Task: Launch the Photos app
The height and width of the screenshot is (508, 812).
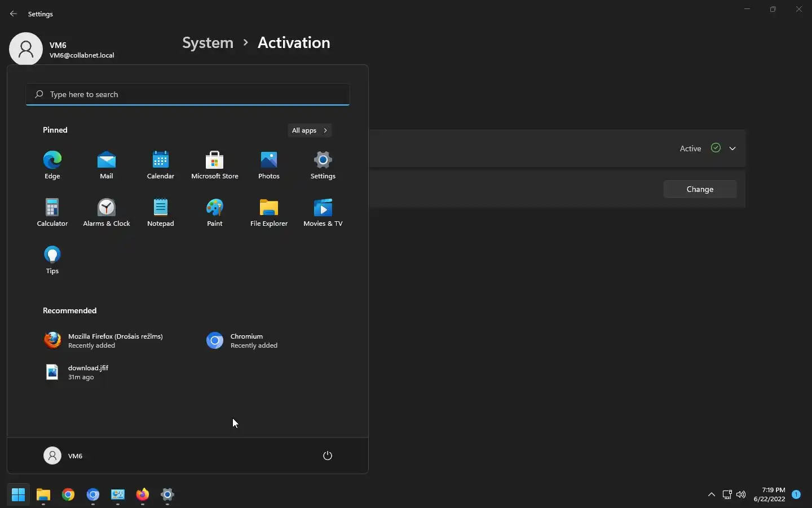Action: [269, 165]
